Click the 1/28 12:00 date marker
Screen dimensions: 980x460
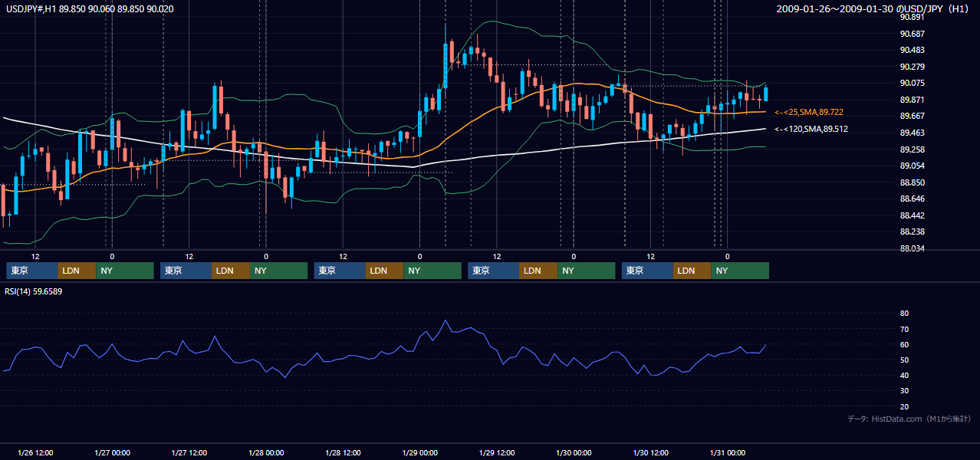point(344,452)
